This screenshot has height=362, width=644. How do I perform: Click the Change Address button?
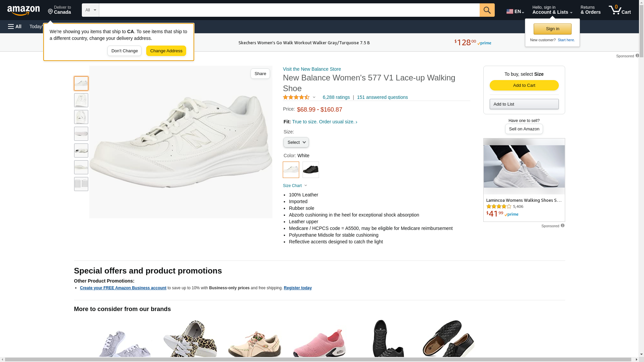pyautogui.click(x=166, y=51)
